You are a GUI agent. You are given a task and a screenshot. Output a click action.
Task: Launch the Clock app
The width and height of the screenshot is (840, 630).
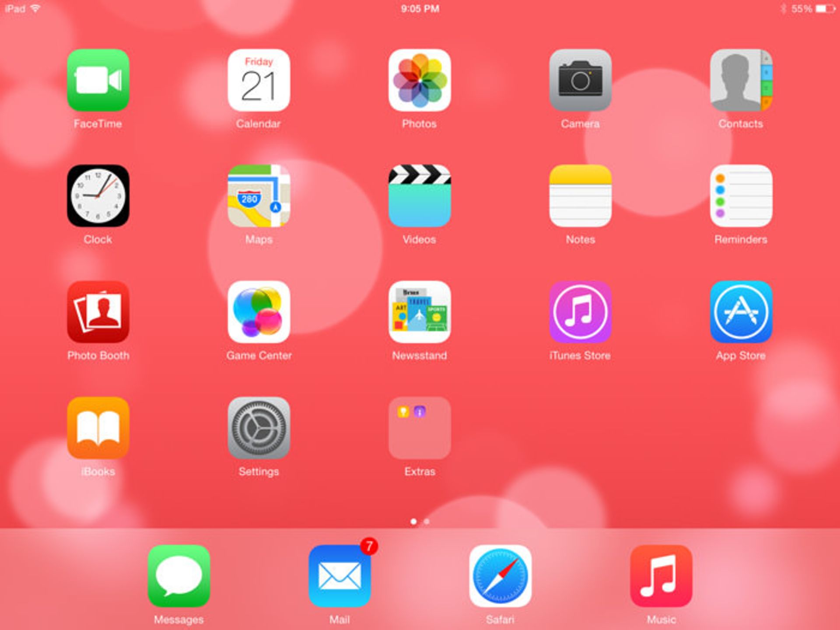point(98,196)
